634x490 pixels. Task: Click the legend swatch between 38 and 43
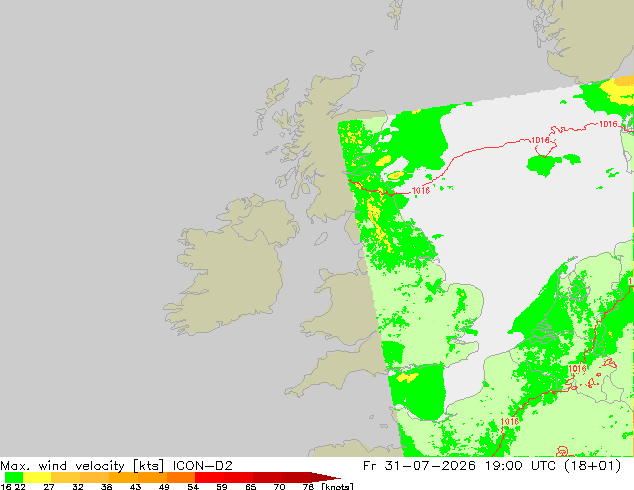[x=123, y=477]
